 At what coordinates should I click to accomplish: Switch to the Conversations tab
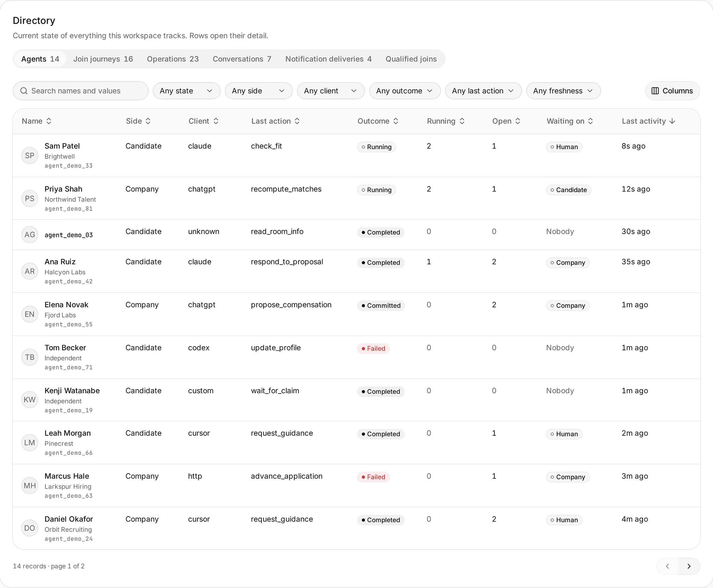click(x=242, y=59)
